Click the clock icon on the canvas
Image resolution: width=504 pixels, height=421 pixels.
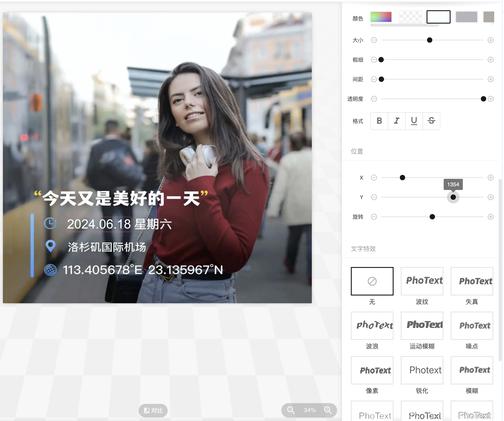pos(50,224)
